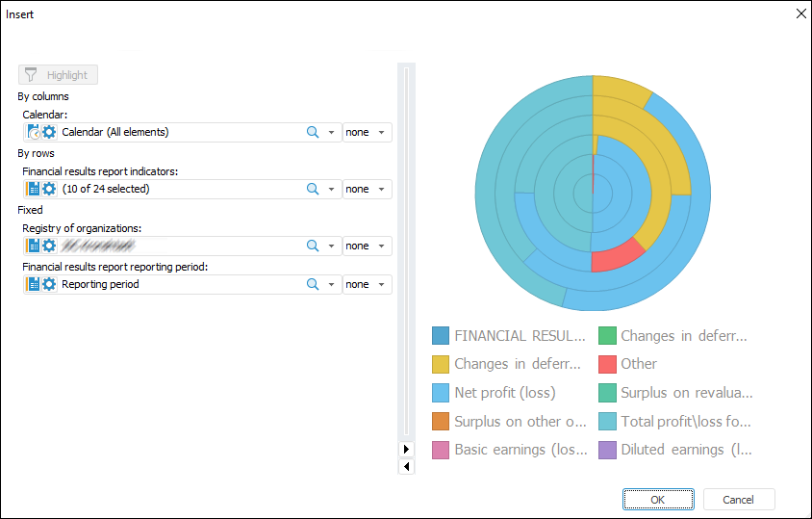Click the red 'Other' legend swatch

[607, 364]
